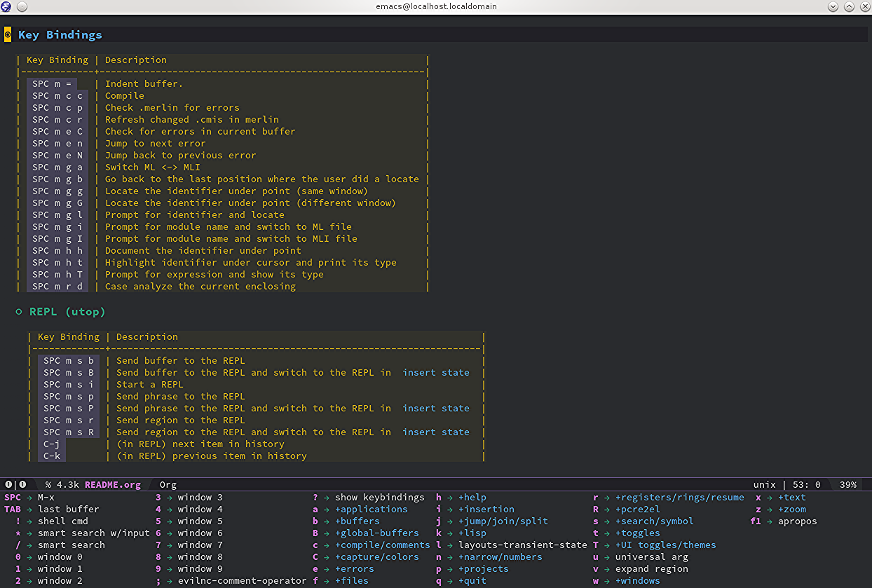
Task: Click the "+search/symbol" entry in the panel
Action: tap(654, 521)
